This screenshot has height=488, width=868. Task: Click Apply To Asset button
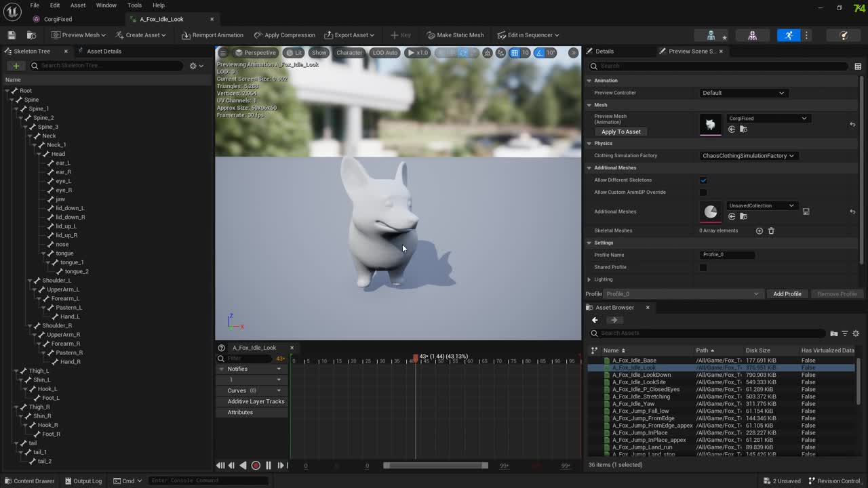(x=620, y=132)
